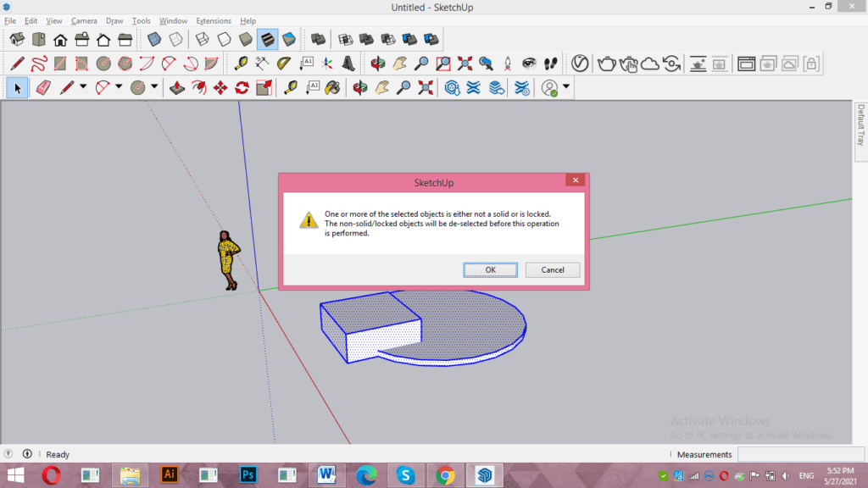The width and height of the screenshot is (868, 488).
Task: Activate the Orbit tool
Action: (x=359, y=87)
